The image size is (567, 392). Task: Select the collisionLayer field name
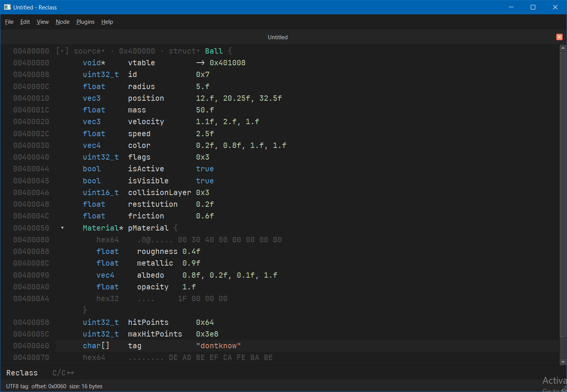tap(160, 192)
